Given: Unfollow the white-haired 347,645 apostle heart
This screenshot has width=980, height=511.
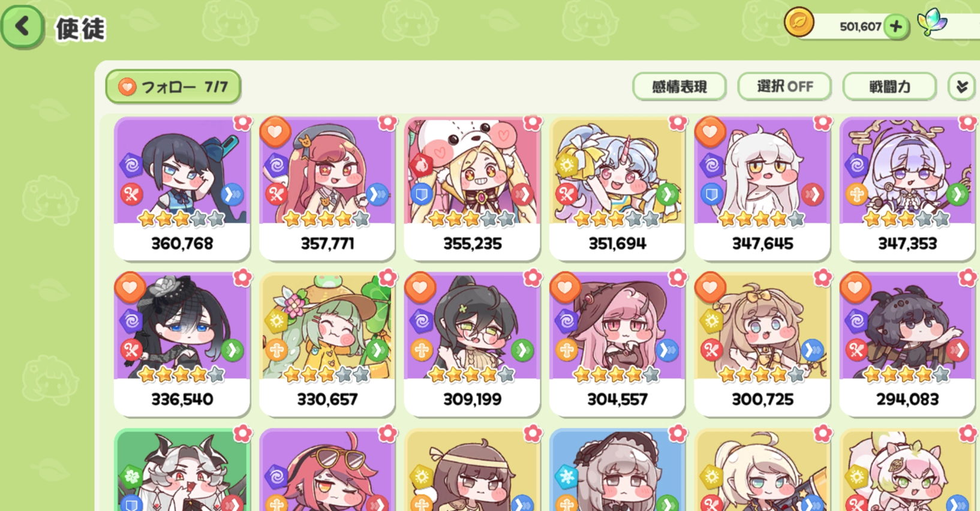Looking at the screenshot, I should 710,131.
